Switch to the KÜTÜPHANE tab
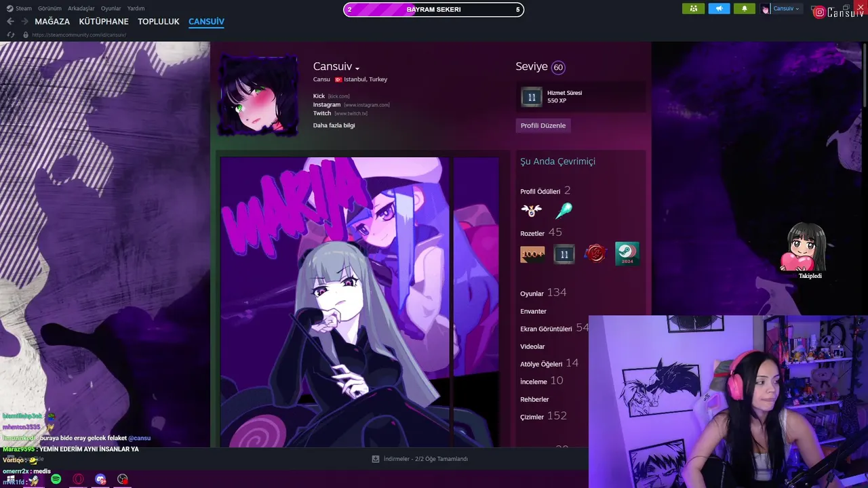The image size is (868, 488). 104,22
